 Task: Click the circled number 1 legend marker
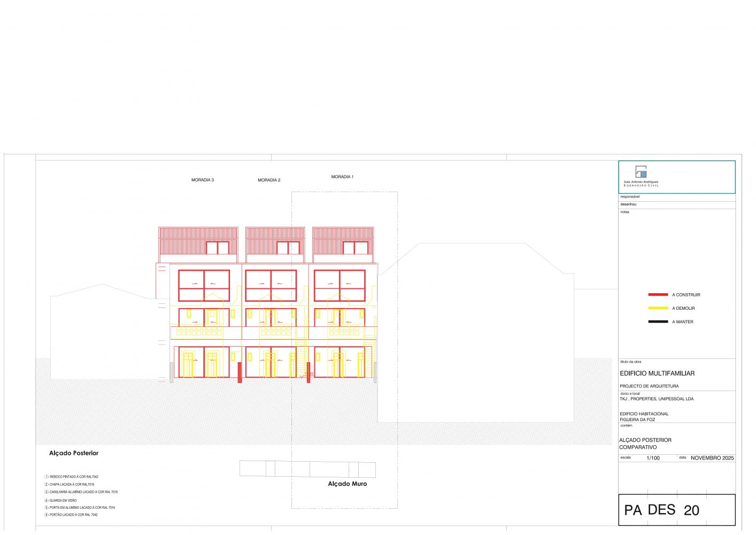47,477
